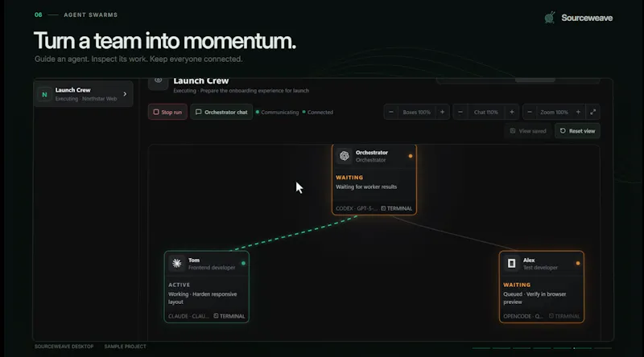Screen dimensions: 644x357
Task: Open the Orchestrator chat
Action: (x=221, y=112)
